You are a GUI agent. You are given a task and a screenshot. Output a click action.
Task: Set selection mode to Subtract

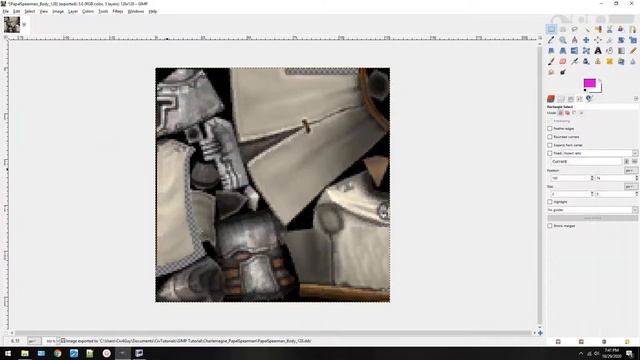pyautogui.click(x=574, y=113)
